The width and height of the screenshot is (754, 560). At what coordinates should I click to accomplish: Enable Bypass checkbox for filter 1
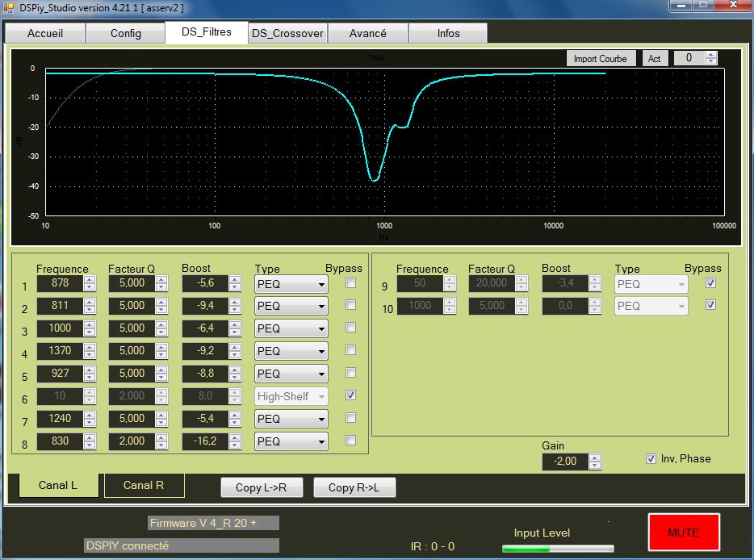click(350, 283)
